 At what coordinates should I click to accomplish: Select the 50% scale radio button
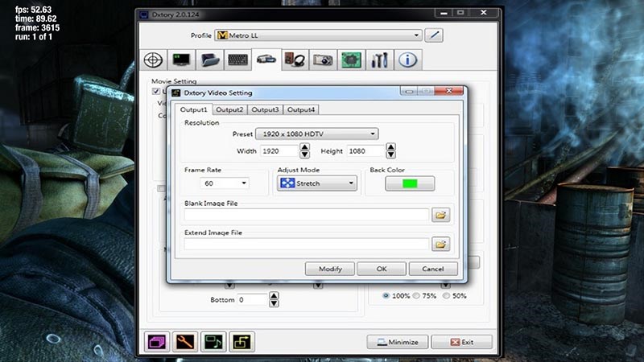[447, 296]
